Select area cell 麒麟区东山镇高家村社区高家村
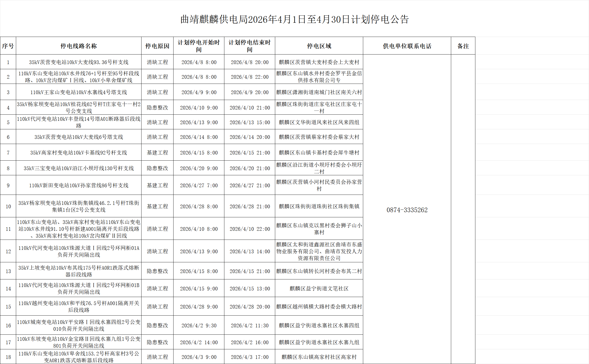 [319, 357]
